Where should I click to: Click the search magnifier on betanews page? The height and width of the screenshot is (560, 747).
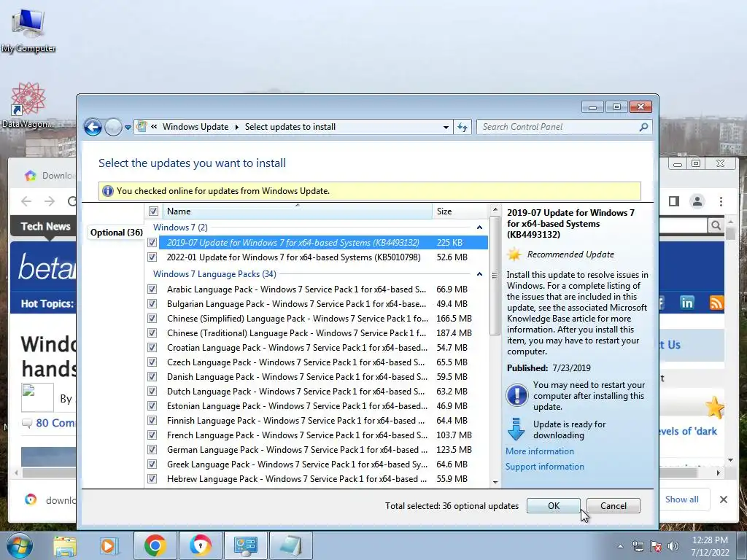[716, 225]
